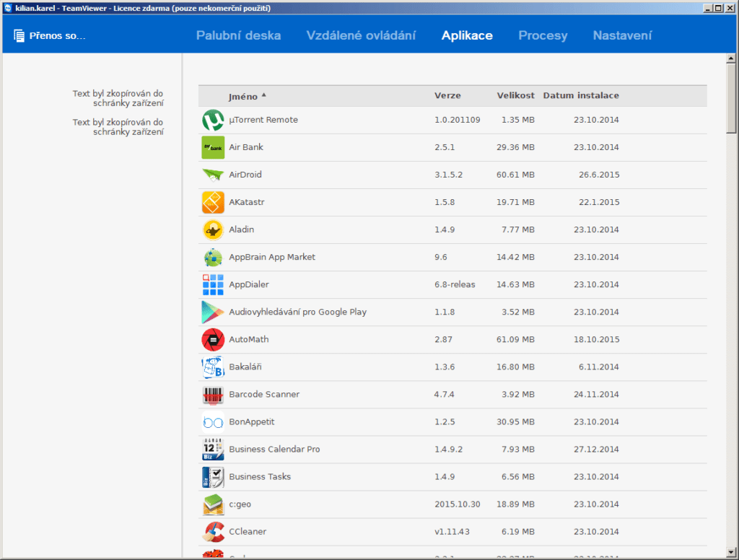Screen dimensions: 739x560
Task: Select the AKatastr name text
Action: pyautogui.click(x=247, y=202)
